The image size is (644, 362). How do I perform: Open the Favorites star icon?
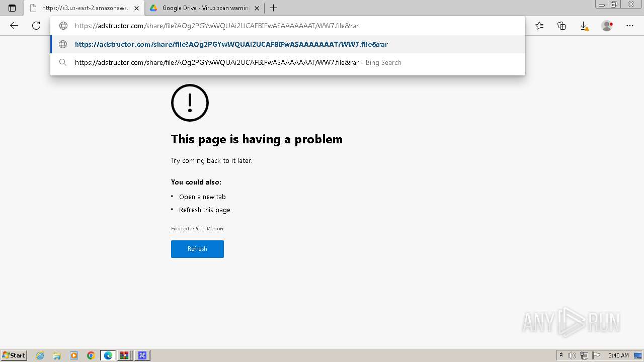point(539,26)
